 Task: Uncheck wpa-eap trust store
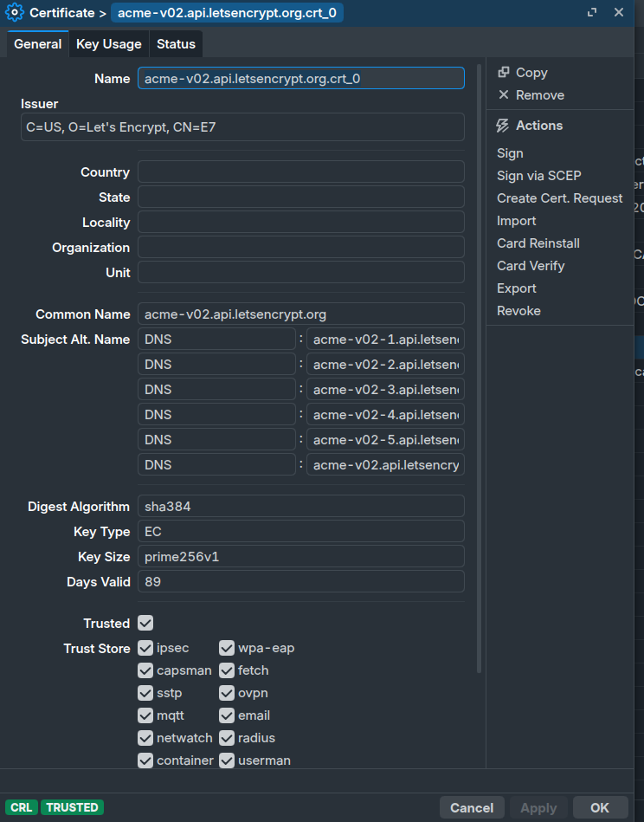coord(227,648)
